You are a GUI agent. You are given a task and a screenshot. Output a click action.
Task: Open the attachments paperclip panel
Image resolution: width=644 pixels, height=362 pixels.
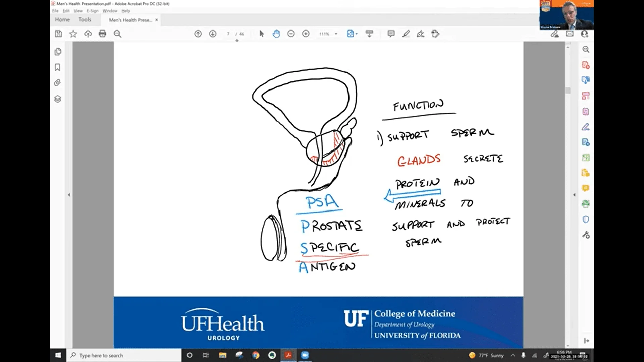click(x=58, y=83)
